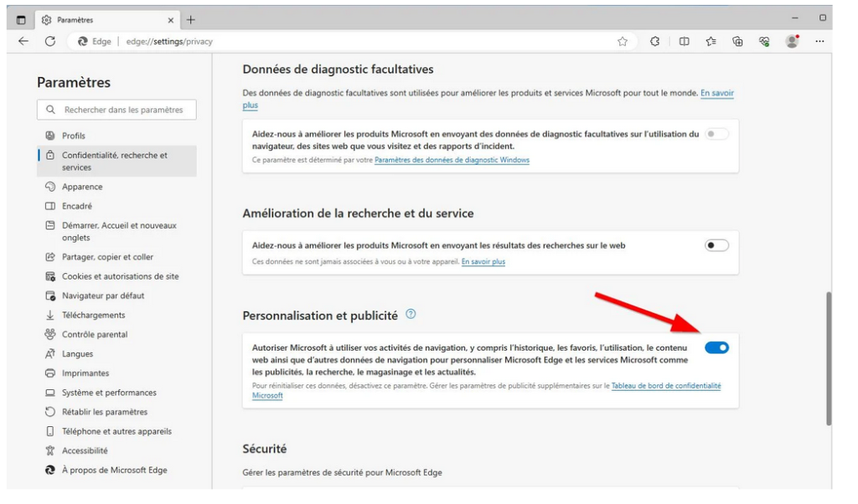
Task: Open the split screen icon in toolbar
Action: click(x=683, y=40)
